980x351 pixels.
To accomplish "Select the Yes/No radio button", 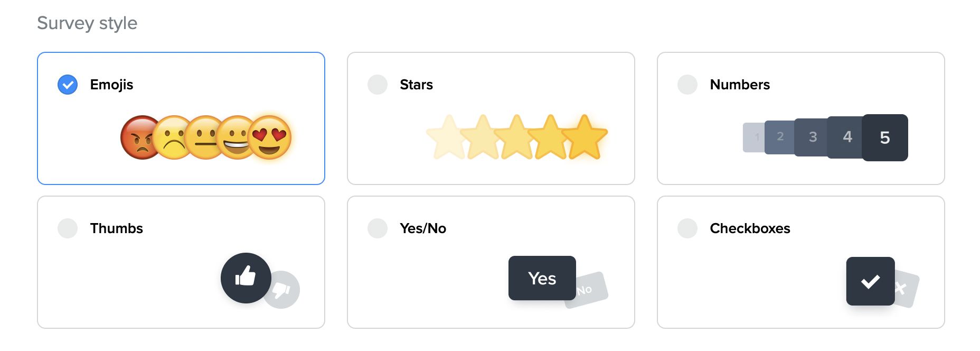I will 378,228.
